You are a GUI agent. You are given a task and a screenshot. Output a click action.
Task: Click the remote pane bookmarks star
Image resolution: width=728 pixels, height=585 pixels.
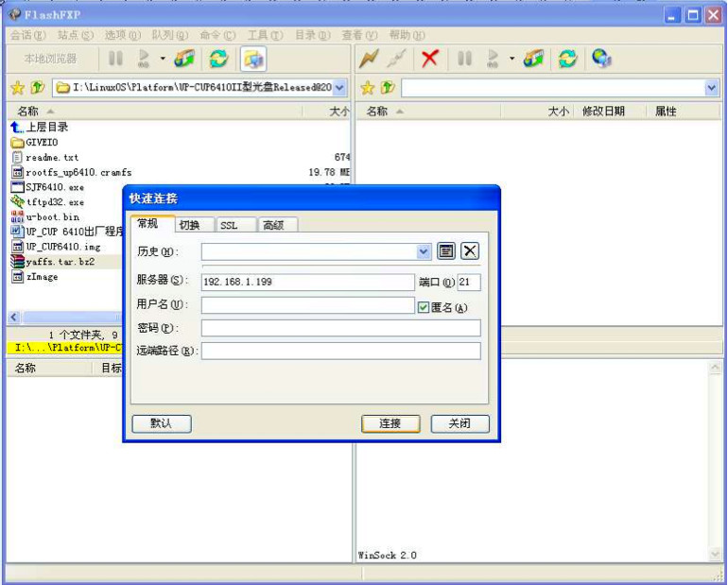pos(367,87)
